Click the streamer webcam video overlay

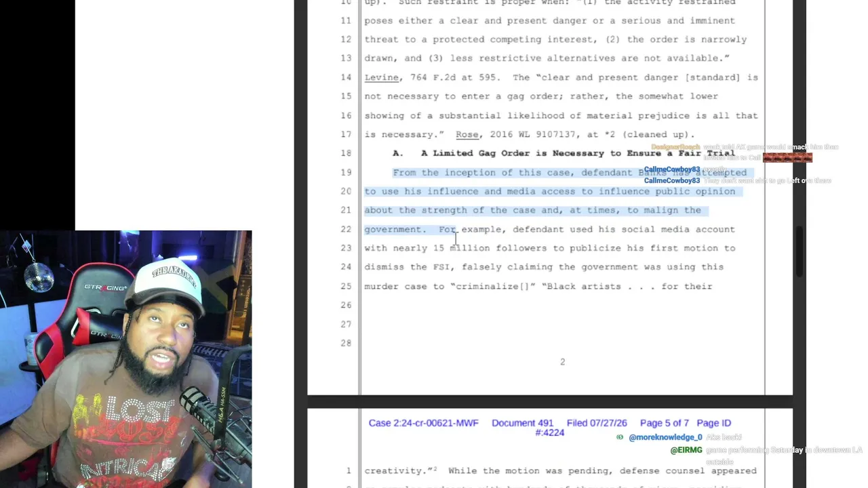126,359
